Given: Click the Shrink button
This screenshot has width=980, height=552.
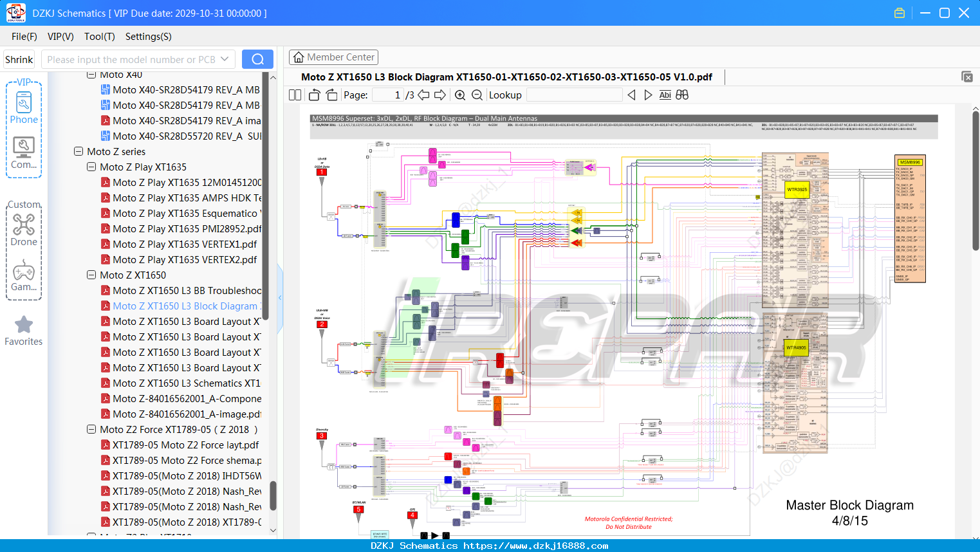Looking at the screenshot, I should click(19, 60).
